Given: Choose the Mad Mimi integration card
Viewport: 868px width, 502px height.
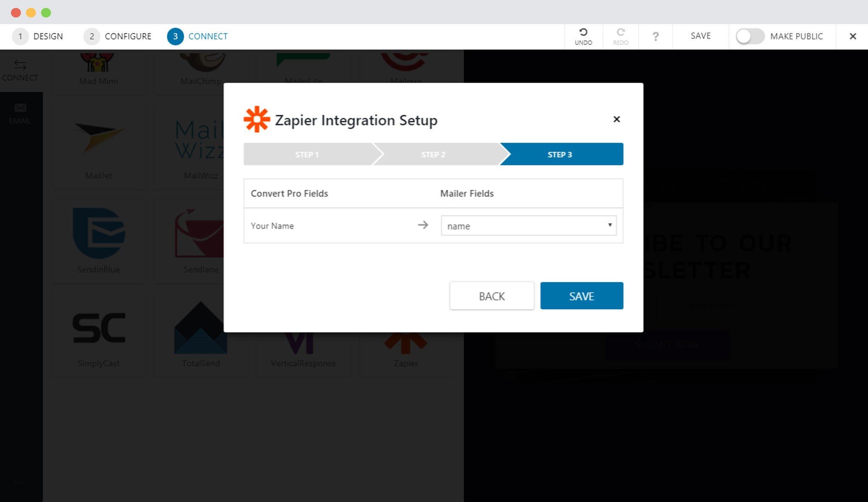Looking at the screenshot, I should 98,72.
